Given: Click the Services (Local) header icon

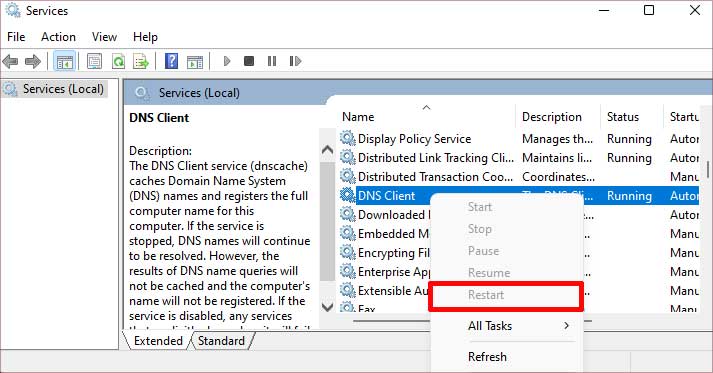Looking at the screenshot, I should coord(142,93).
